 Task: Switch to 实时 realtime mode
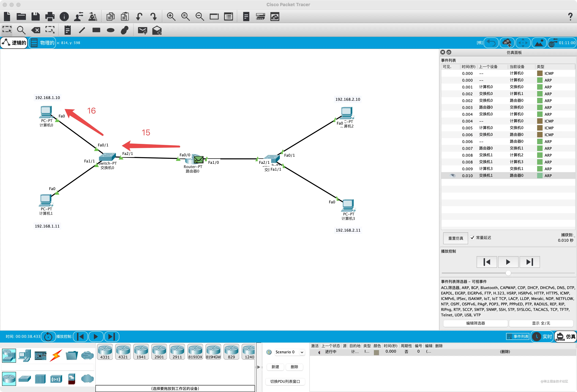(542, 337)
